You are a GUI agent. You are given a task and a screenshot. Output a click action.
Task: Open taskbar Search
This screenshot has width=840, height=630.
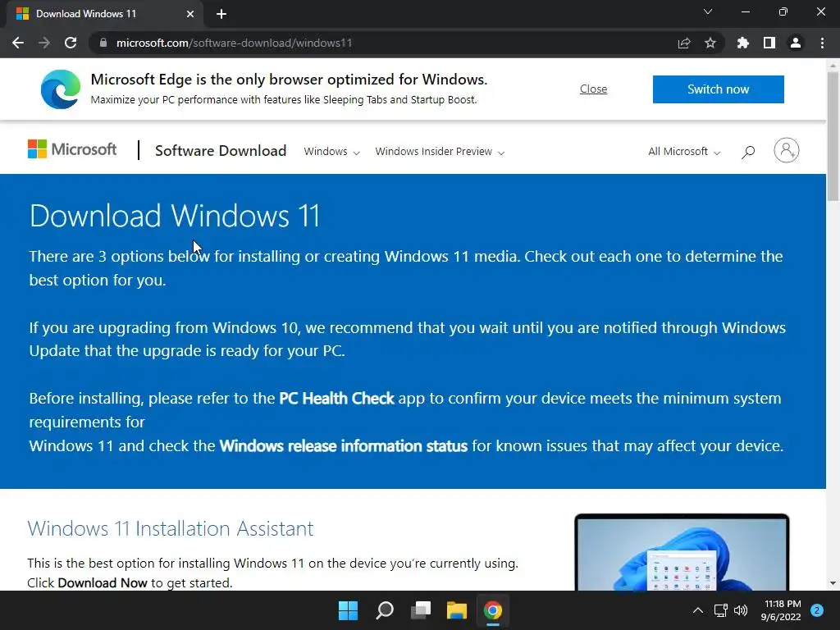[x=385, y=610]
